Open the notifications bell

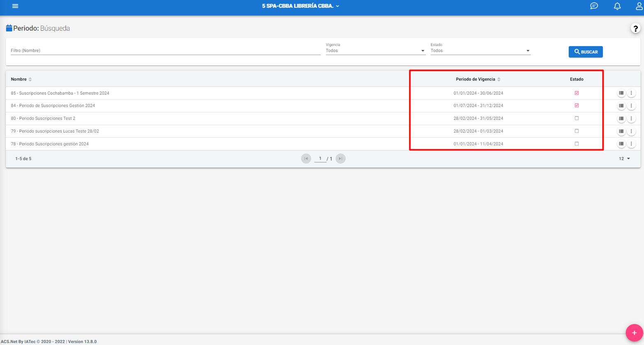(x=617, y=6)
